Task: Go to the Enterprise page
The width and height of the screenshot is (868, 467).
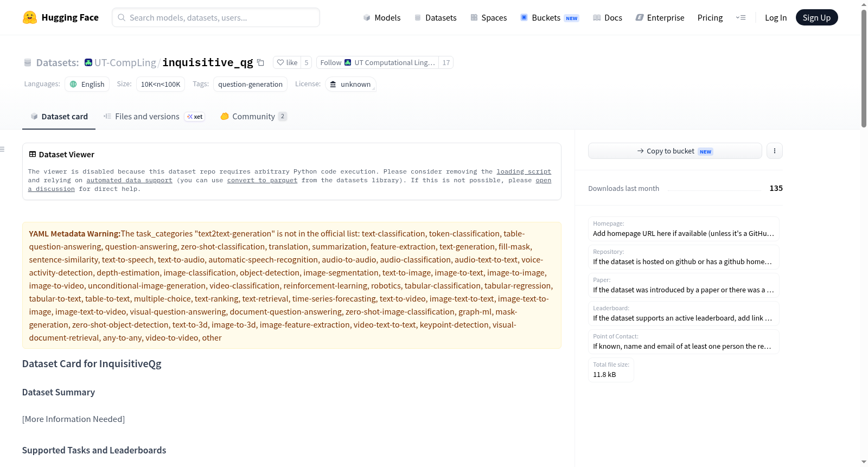Action: [x=660, y=17]
